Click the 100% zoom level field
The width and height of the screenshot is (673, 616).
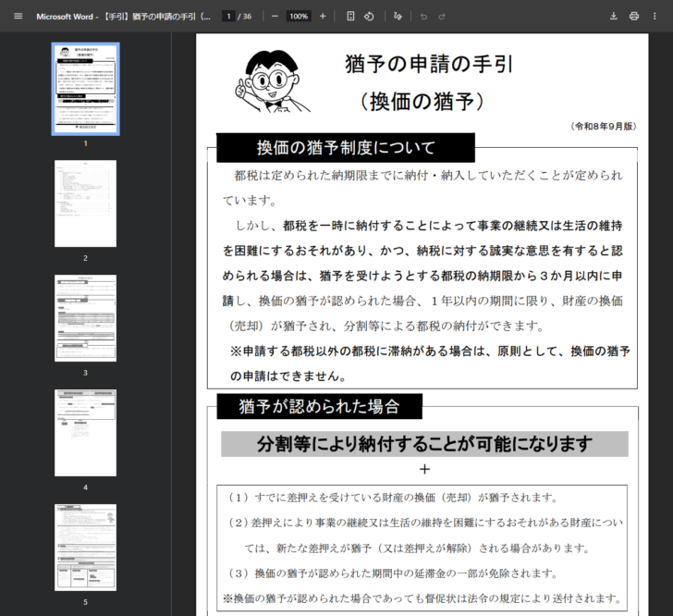pyautogui.click(x=299, y=17)
